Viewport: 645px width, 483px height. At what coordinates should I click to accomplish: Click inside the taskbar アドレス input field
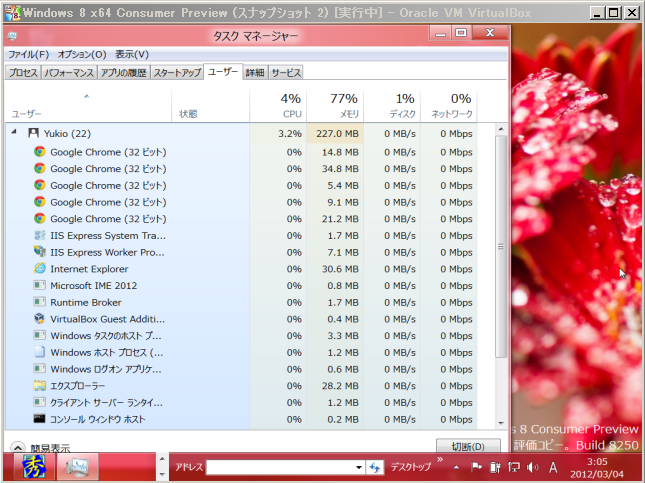click(x=280, y=467)
